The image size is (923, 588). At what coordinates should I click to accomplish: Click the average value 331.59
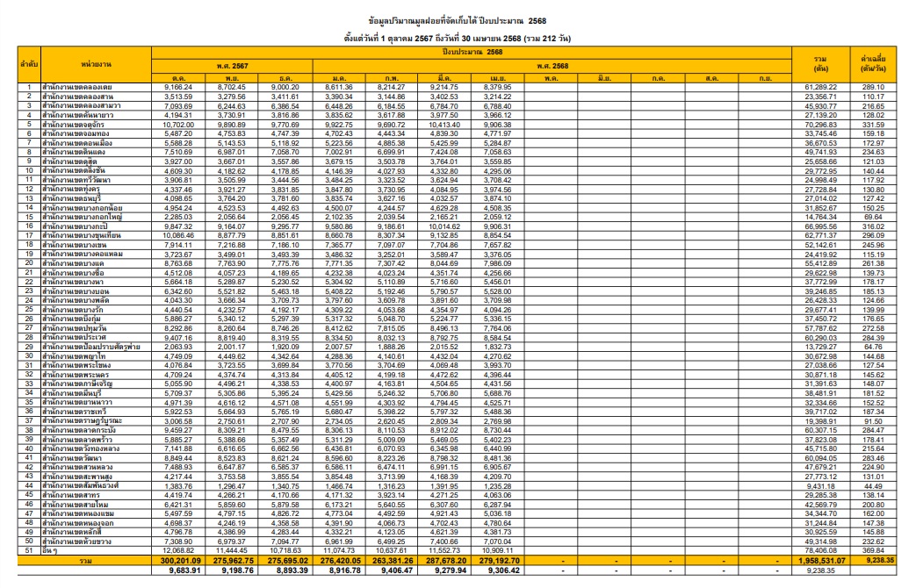tap(874, 125)
